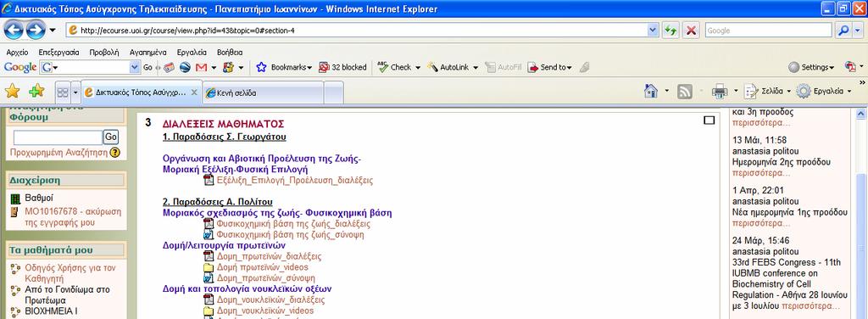This screenshot has width=868, height=319.
Task: Open the search provider dropdown arrow
Action: 858,31
